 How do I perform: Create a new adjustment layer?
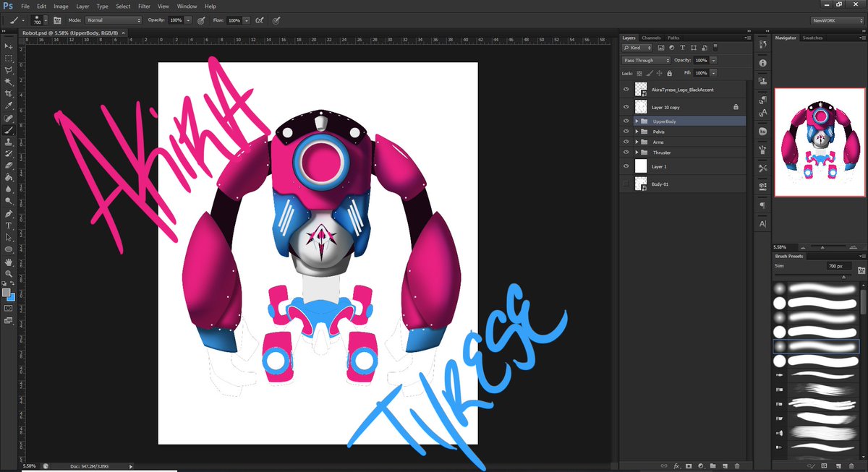(x=701, y=465)
